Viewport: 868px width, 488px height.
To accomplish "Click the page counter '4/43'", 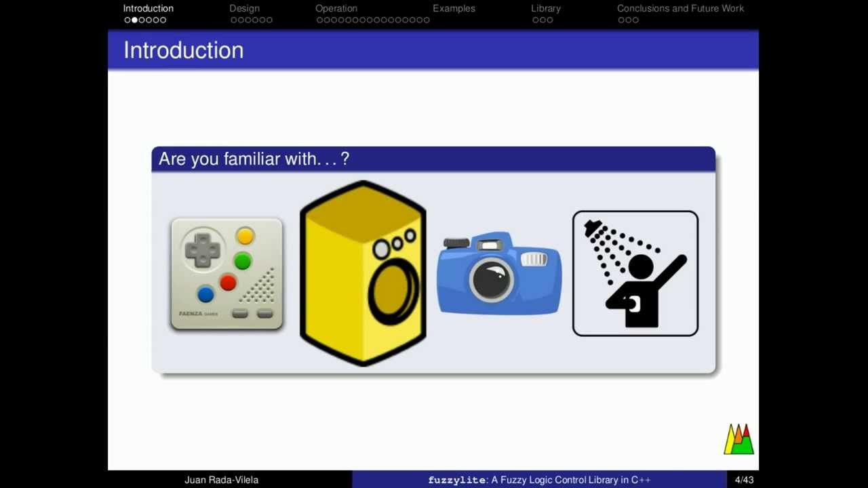I will click(744, 480).
